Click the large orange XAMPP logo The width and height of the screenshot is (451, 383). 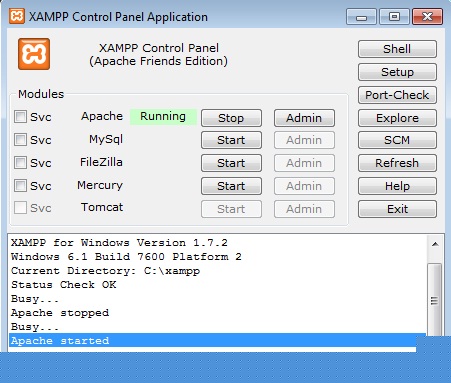tap(34, 54)
